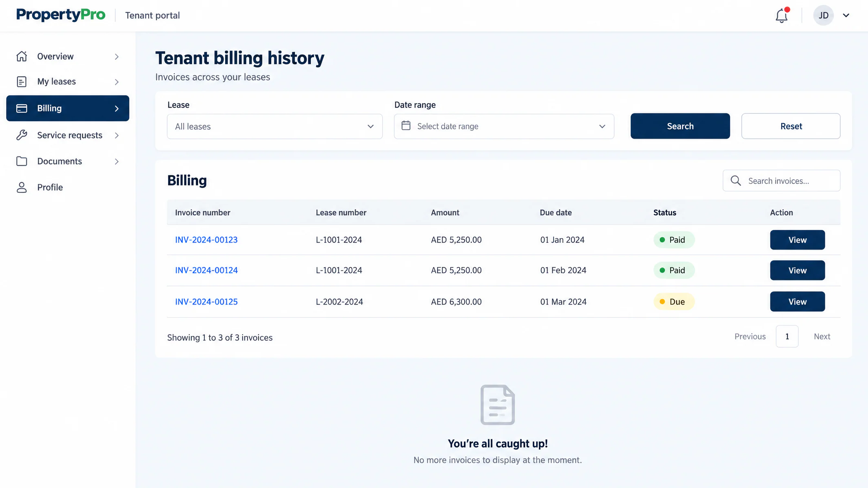Click the Status column header
The height and width of the screenshot is (488, 868).
664,212
